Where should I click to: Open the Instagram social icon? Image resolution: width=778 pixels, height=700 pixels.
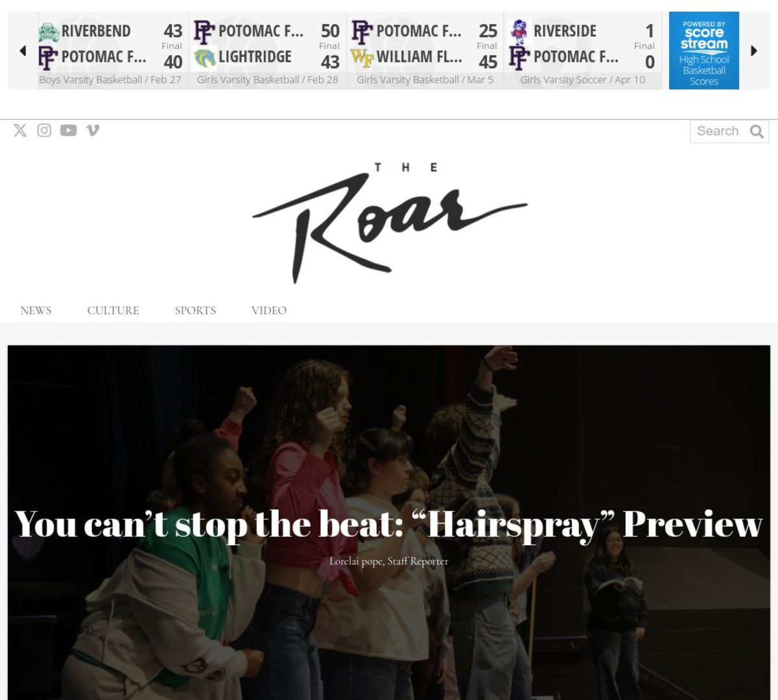click(x=44, y=130)
